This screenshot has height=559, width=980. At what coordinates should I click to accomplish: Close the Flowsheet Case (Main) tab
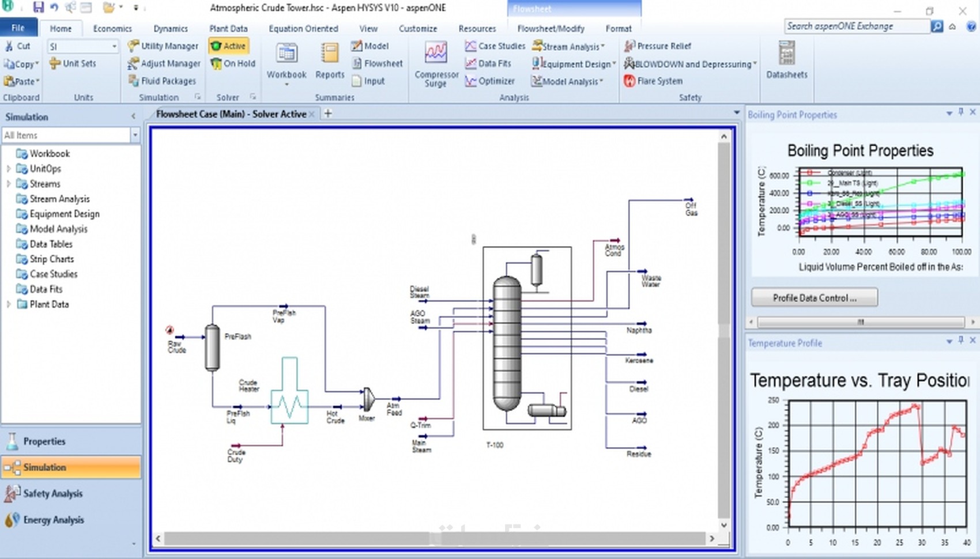pos(312,114)
